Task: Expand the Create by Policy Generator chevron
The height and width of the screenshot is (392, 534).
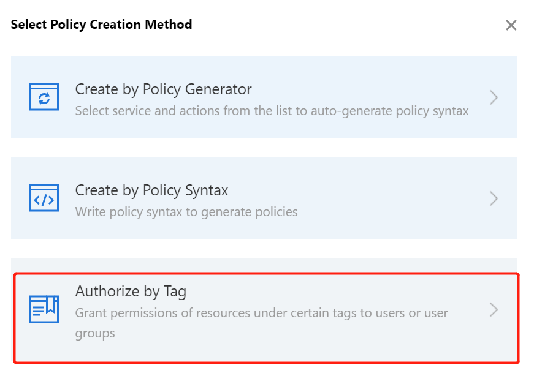Action: coord(494,97)
